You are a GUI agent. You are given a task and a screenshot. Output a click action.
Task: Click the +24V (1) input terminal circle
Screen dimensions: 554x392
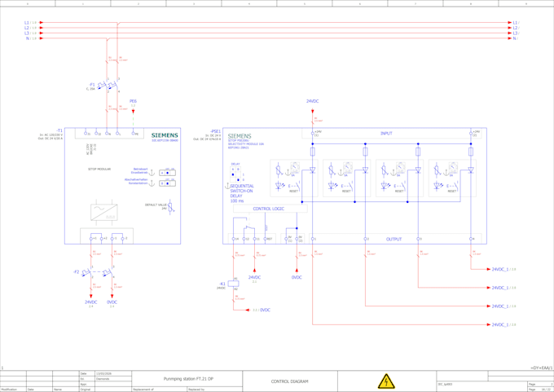[x=313, y=134]
